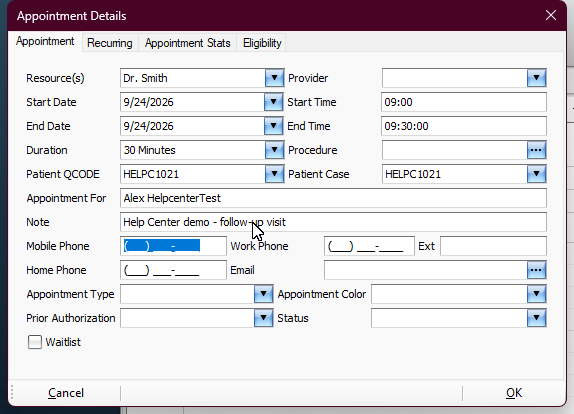Viewport: 574px width, 414px height.
Task: Open the Procedure lookup ellipsis button
Action: [536, 150]
